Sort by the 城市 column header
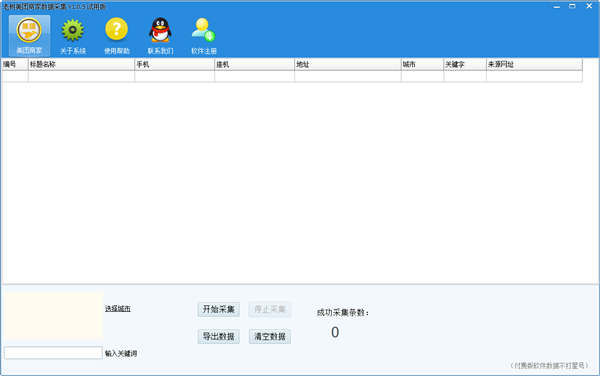 tap(422, 64)
